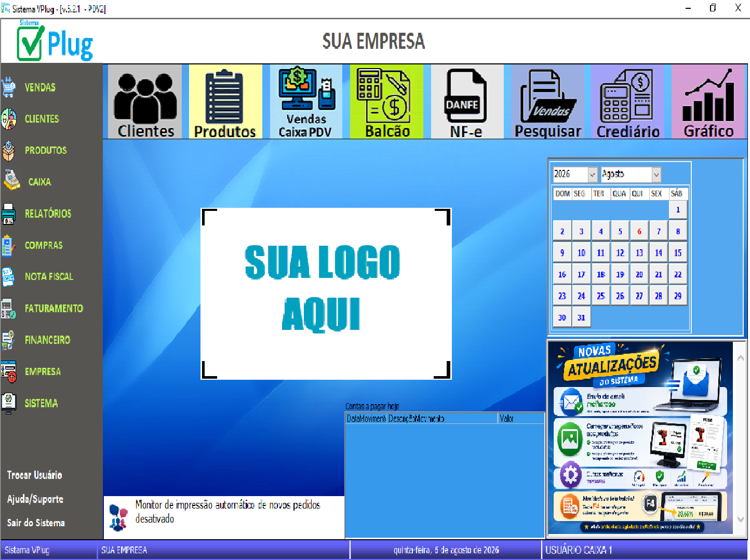The height and width of the screenshot is (560, 750).
Task: Click the Caixa register sidebar icon
Action: pos(11,180)
